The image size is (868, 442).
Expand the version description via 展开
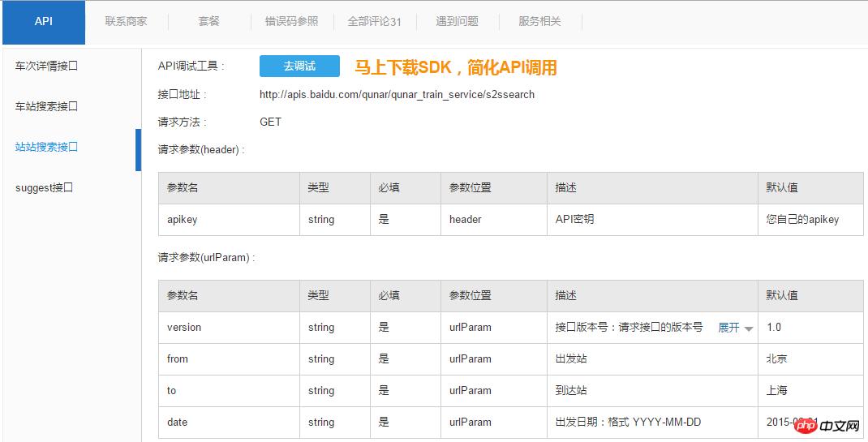coord(728,328)
